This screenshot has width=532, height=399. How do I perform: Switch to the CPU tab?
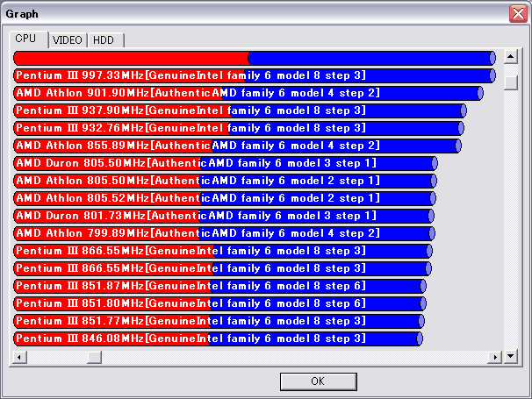(28, 39)
